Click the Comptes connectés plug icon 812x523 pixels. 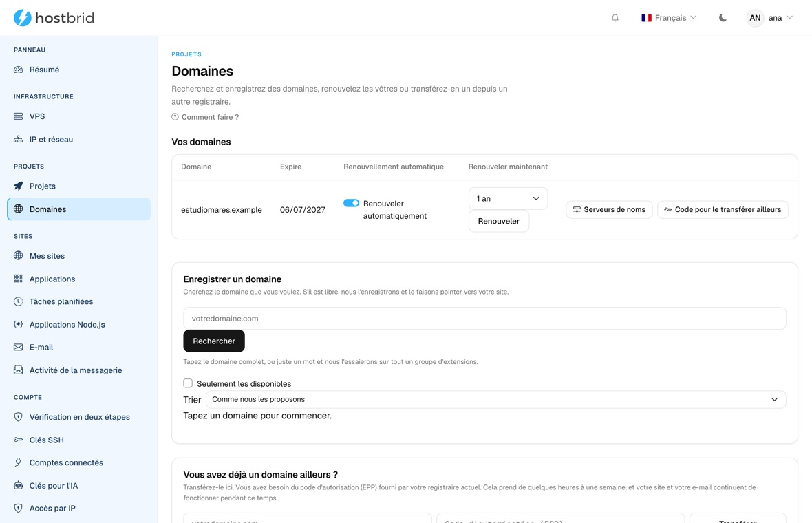(18, 462)
